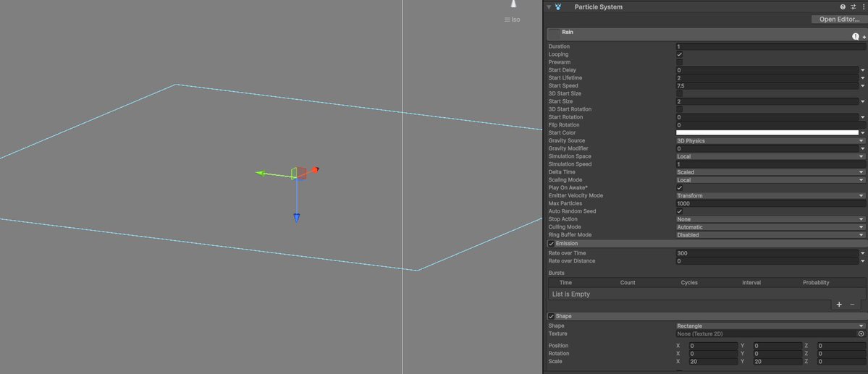This screenshot has height=374, width=868.
Task: Open the Gravity Source dropdown
Action: pyautogui.click(x=770, y=141)
